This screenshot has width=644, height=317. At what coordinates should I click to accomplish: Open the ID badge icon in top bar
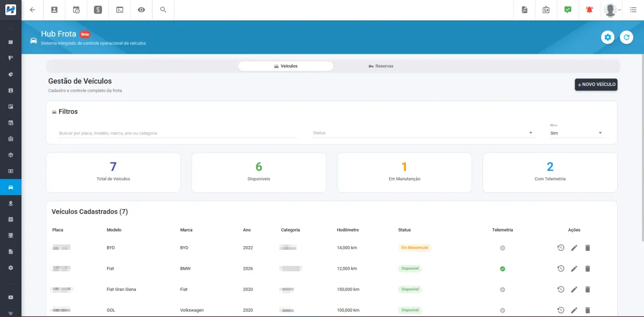(546, 10)
